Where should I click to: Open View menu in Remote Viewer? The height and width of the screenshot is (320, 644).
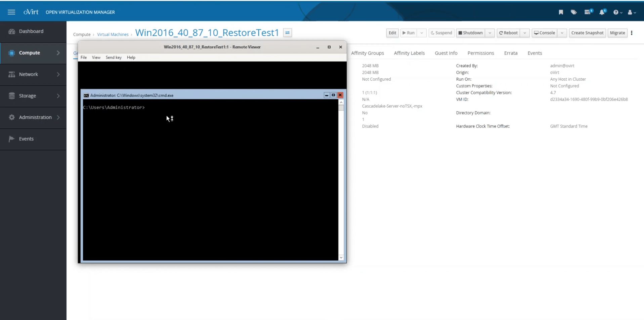click(x=96, y=57)
